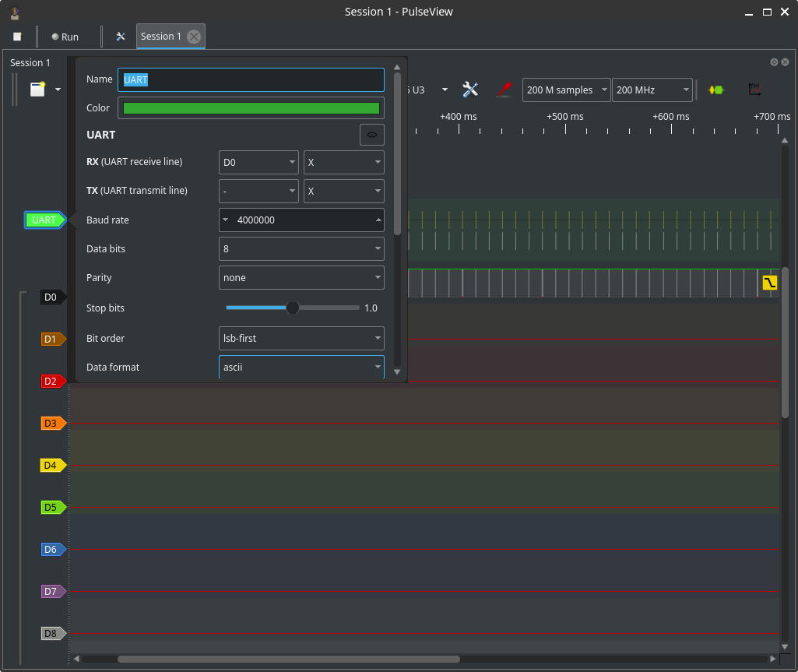Click the add protocol decoder icon
This screenshot has height=672, width=798.
tap(715, 90)
